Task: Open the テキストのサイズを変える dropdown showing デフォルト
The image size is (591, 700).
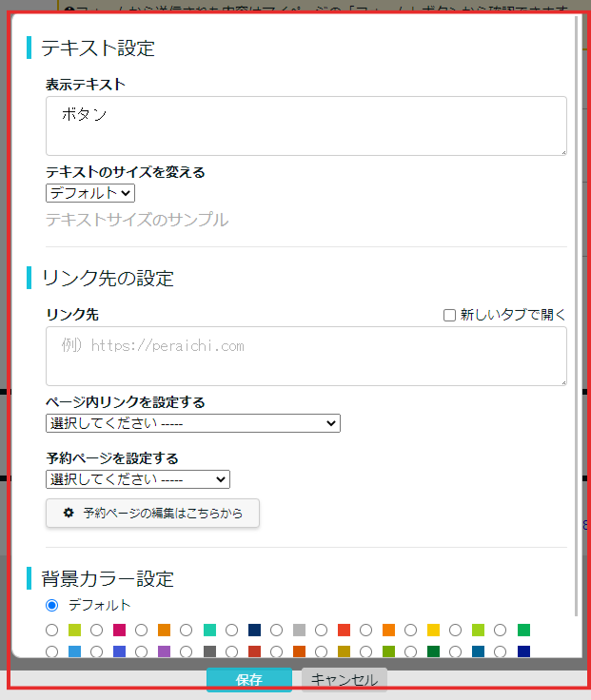Action: click(x=90, y=193)
